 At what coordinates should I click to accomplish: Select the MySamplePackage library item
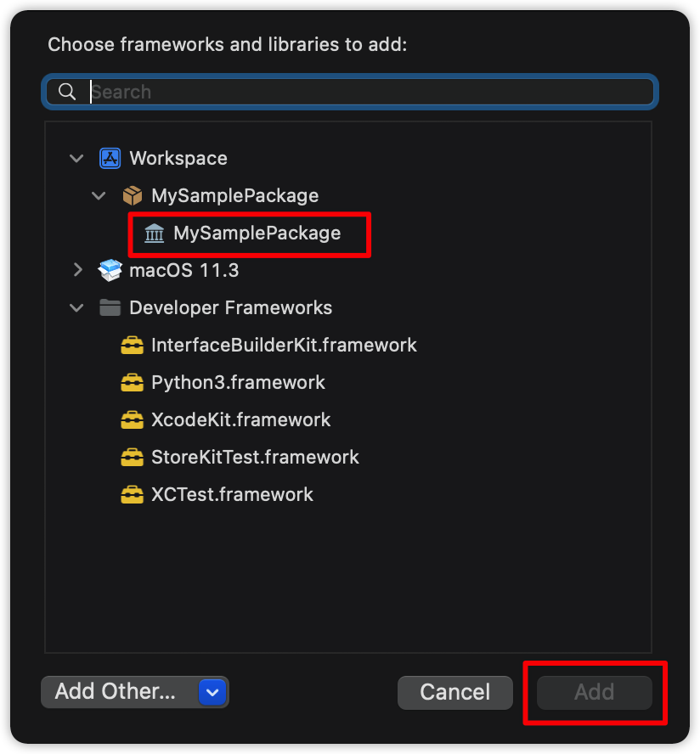(257, 234)
